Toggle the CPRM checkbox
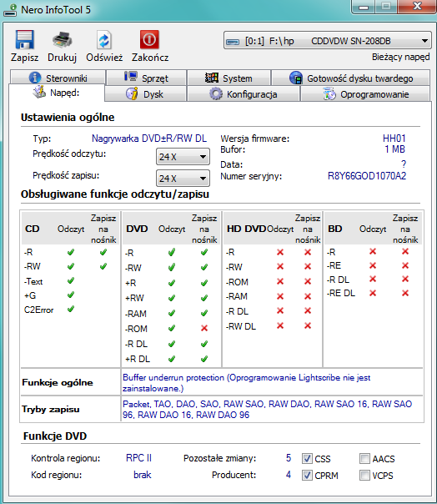The width and height of the screenshot is (437, 504). 307,475
